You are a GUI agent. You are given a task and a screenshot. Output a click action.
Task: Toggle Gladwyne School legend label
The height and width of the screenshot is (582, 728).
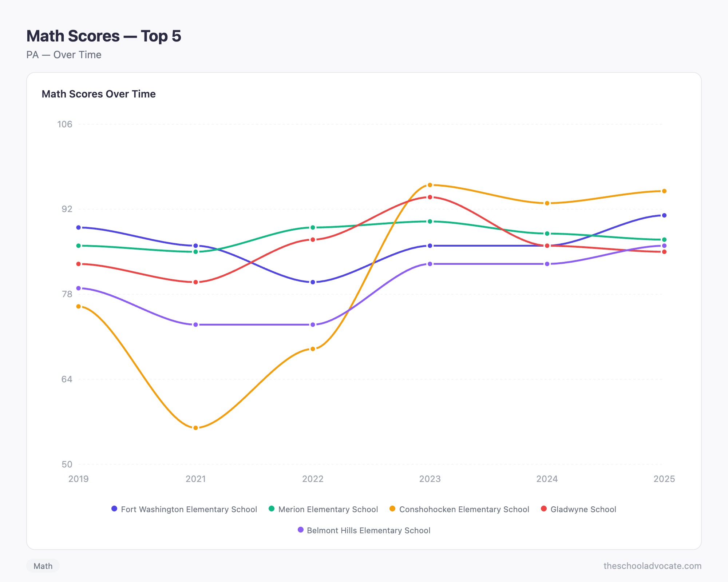[x=583, y=509]
